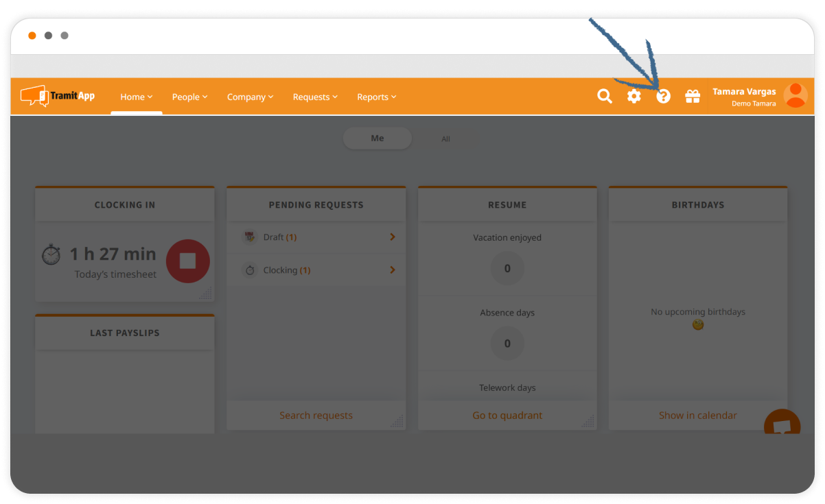The width and height of the screenshot is (825, 504).
Task: Open help with the question mark icon
Action: [663, 97]
